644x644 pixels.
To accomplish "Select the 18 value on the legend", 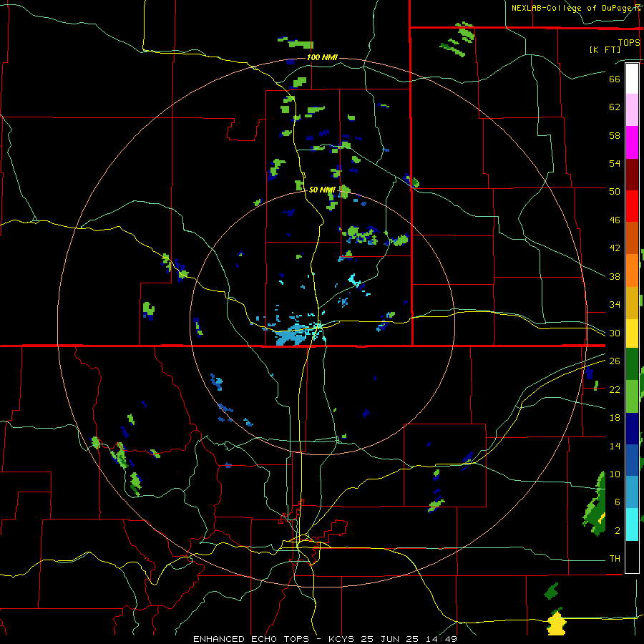I will pyautogui.click(x=615, y=418).
